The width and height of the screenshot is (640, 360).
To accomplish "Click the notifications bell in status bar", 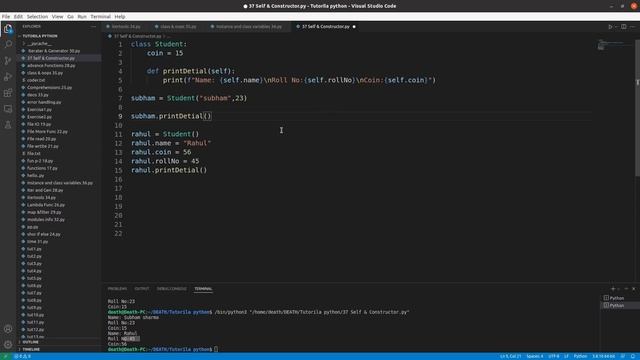I will [x=633, y=356].
